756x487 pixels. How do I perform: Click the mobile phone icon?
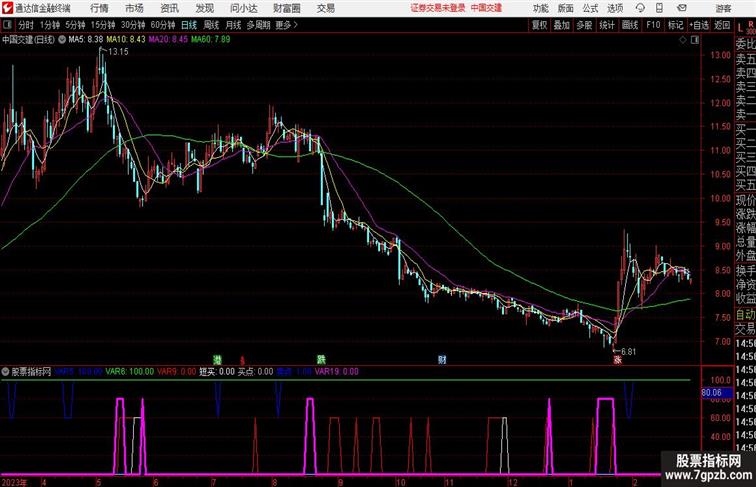[659, 8]
